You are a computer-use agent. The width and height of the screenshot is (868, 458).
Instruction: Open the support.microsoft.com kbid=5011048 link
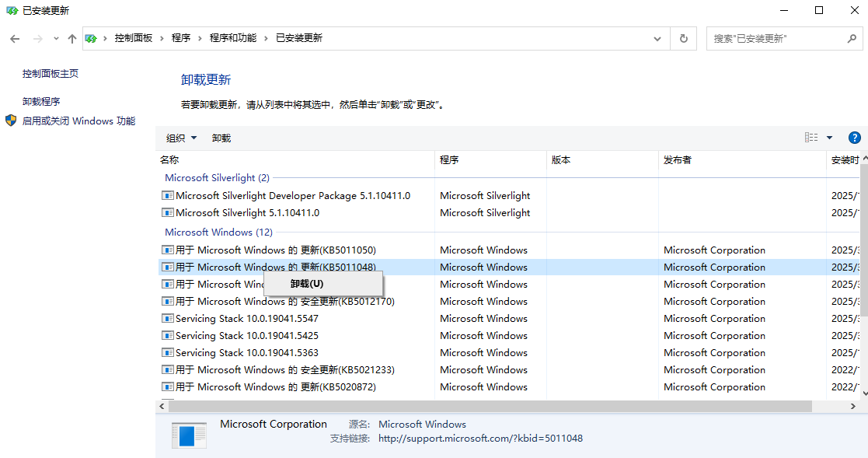pyautogui.click(x=480, y=439)
